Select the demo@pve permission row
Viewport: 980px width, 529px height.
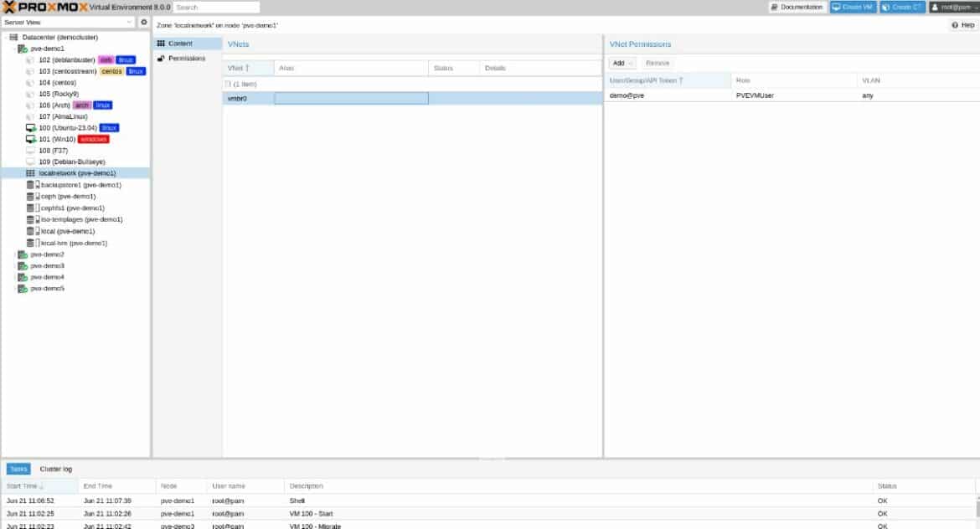[792, 95]
